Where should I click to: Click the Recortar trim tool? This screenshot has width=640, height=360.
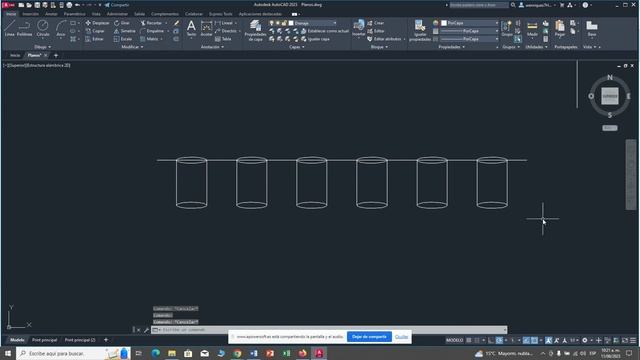click(x=151, y=23)
